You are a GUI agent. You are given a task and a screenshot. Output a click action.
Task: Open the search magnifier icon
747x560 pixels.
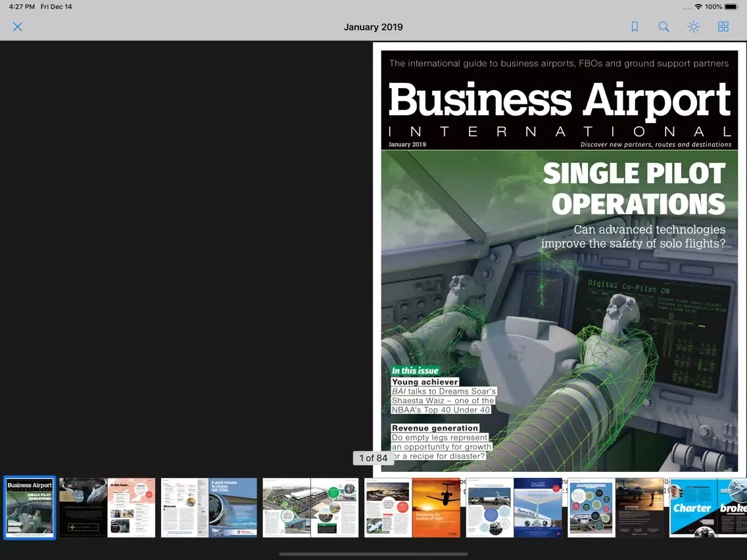pos(663,27)
